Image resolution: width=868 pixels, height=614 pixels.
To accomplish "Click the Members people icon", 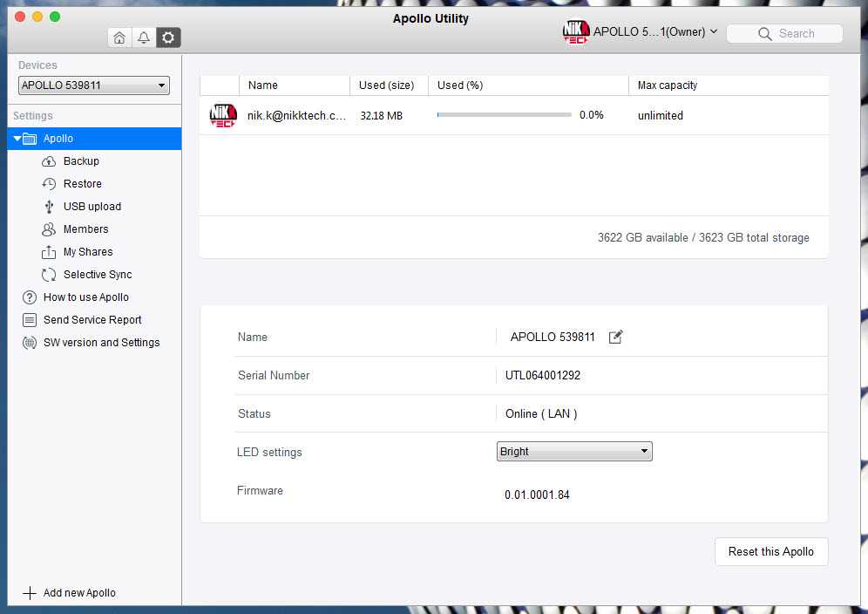I will [x=49, y=229].
